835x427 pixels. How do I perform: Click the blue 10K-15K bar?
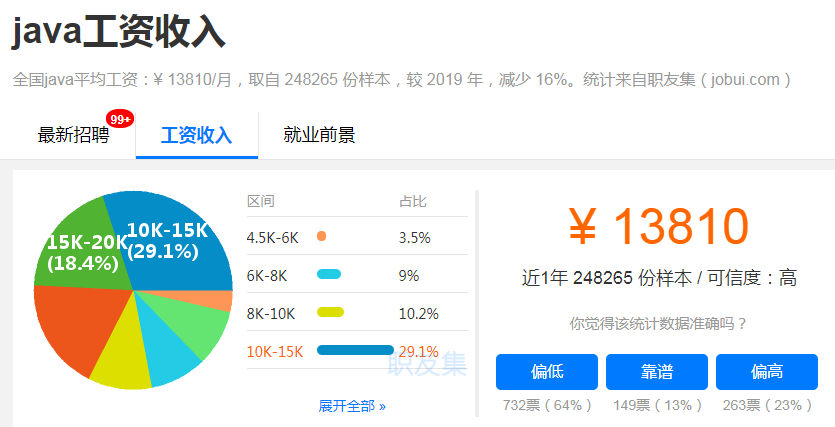tap(355, 350)
